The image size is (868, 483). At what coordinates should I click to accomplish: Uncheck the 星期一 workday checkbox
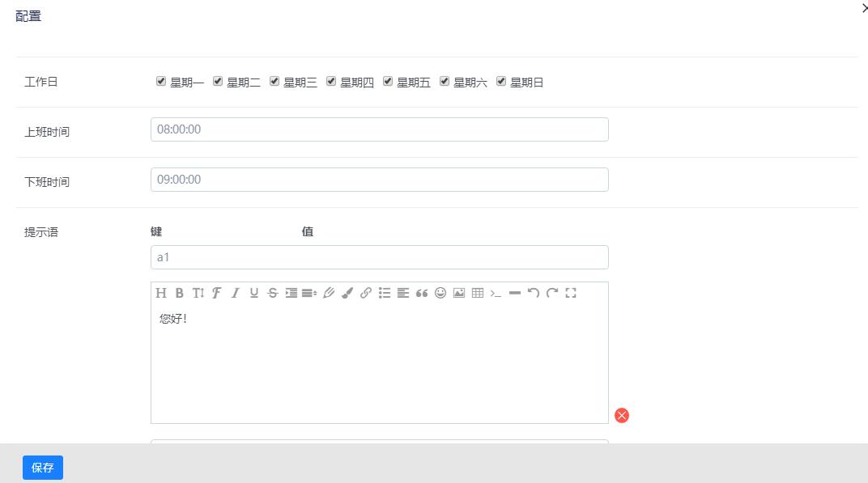tap(161, 81)
